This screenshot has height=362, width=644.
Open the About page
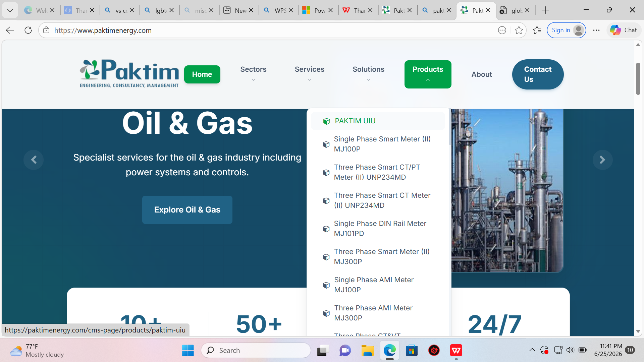pyautogui.click(x=481, y=74)
